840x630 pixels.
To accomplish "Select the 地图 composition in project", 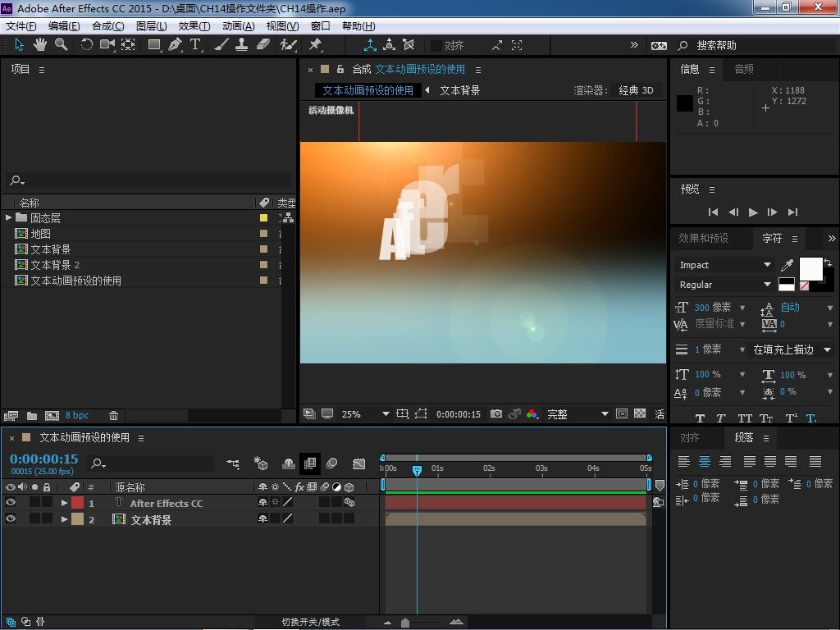I will 41,234.
